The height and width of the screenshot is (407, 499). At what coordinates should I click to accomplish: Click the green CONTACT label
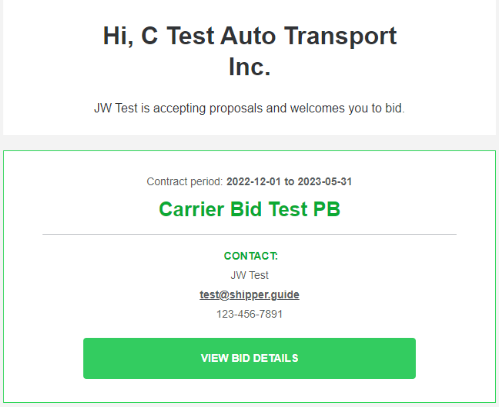(x=251, y=256)
